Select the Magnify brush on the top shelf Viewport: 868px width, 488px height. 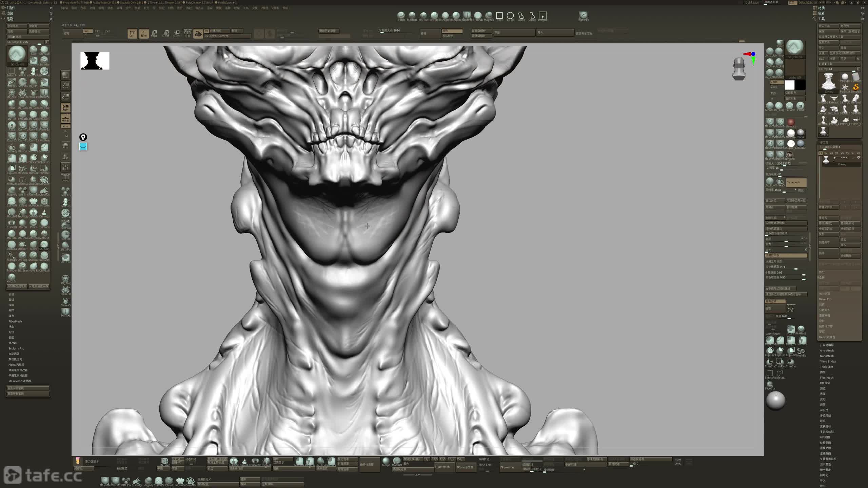pos(489,16)
